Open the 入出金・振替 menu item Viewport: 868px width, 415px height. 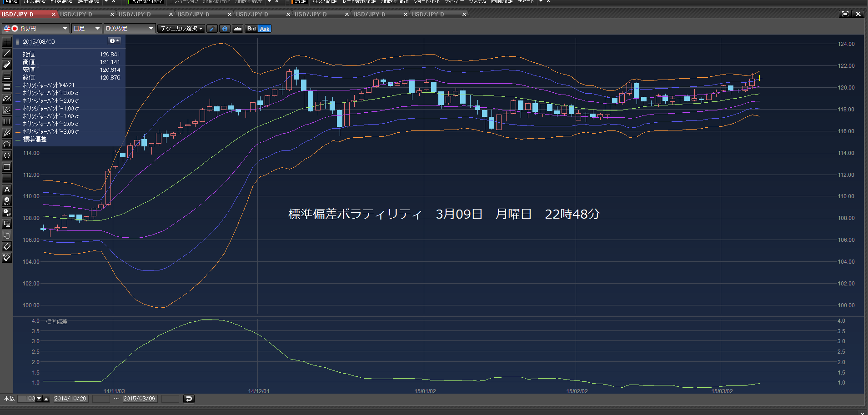(146, 1)
